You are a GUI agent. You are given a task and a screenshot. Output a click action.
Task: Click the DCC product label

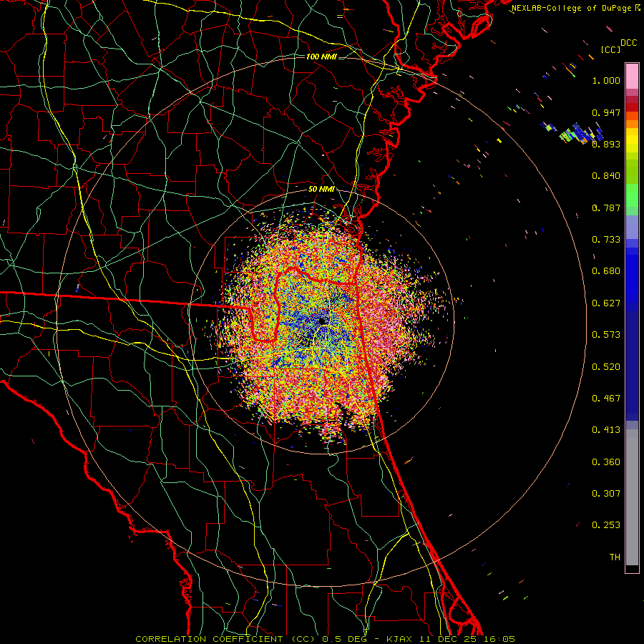pyautogui.click(x=628, y=43)
